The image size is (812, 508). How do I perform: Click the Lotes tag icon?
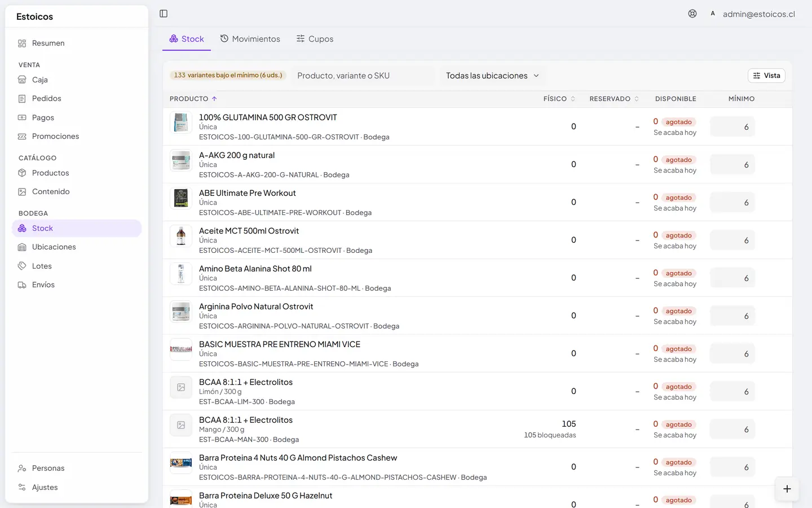coord(22,266)
